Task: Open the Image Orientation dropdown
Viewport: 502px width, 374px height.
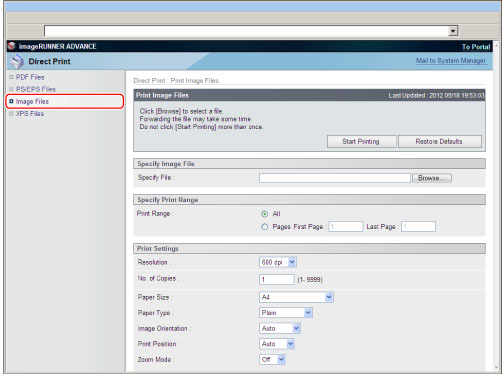Action: click(x=280, y=328)
